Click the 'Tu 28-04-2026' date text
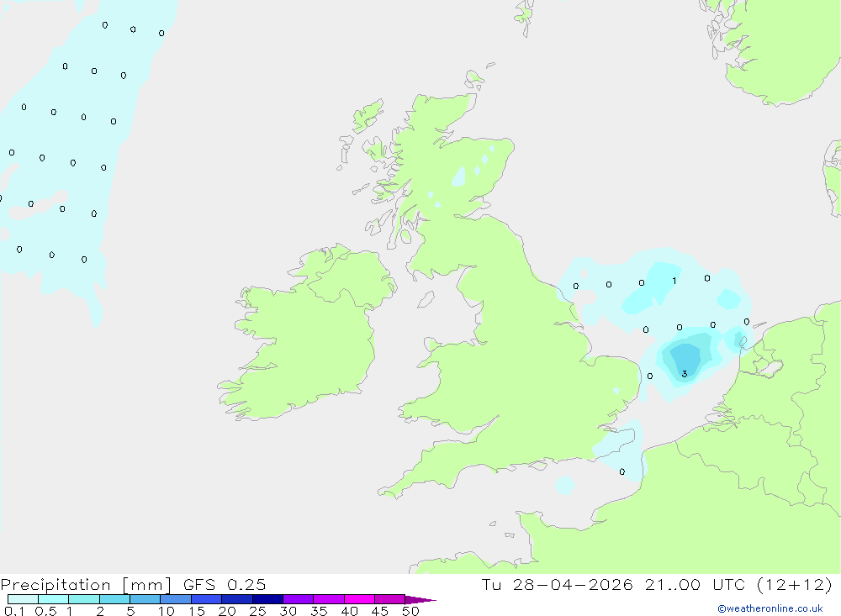Viewport: 841px width, 616px height. tap(557, 585)
